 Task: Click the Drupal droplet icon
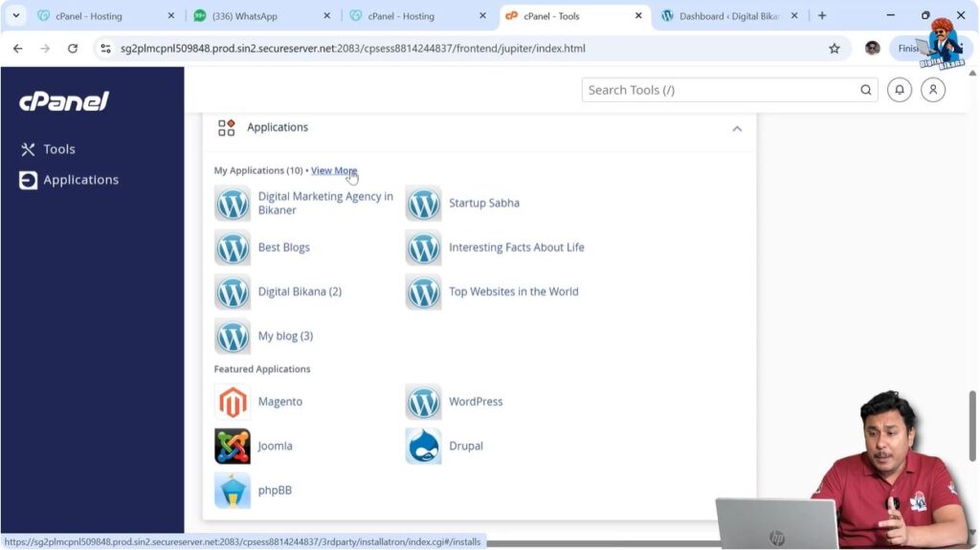pyautogui.click(x=423, y=446)
